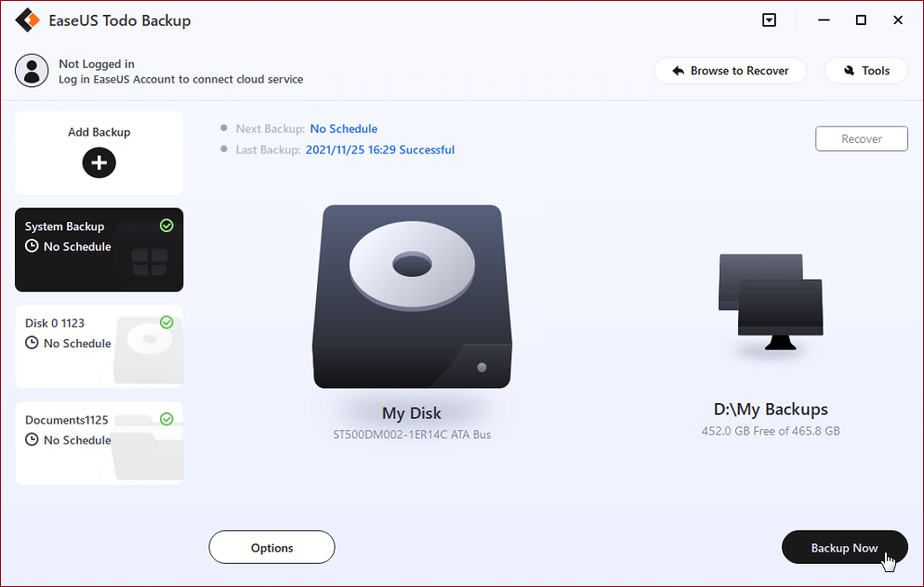Image resolution: width=924 pixels, height=587 pixels.
Task: Click the No Schedule link beside Next Backup
Action: coord(344,129)
